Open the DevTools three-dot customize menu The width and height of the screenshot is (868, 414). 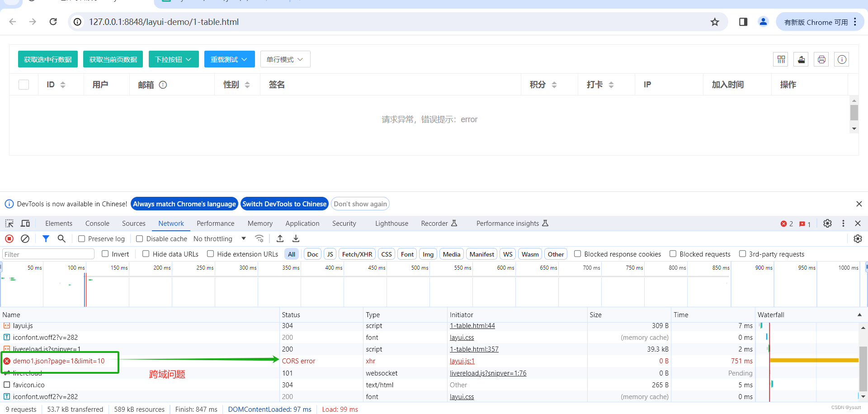(843, 224)
